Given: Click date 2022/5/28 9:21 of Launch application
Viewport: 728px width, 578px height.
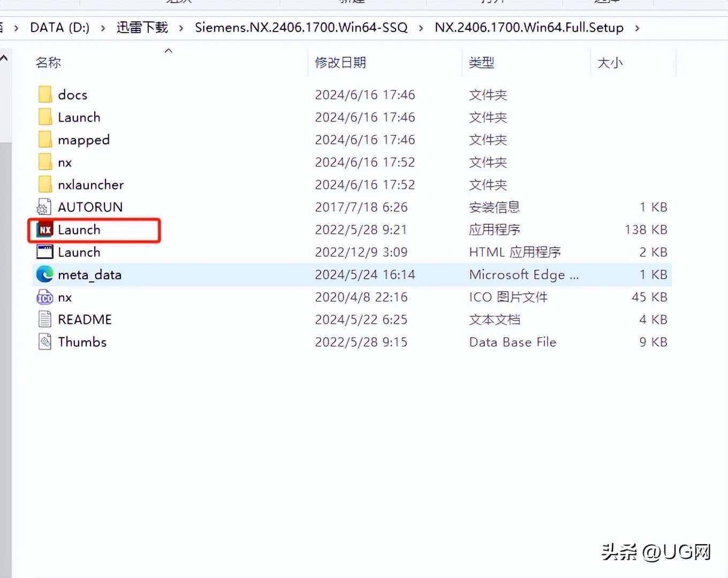Looking at the screenshot, I should [361, 230].
